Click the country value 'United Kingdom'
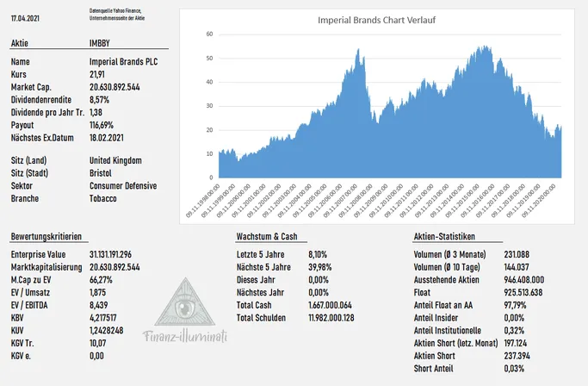 [x=115, y=161]
